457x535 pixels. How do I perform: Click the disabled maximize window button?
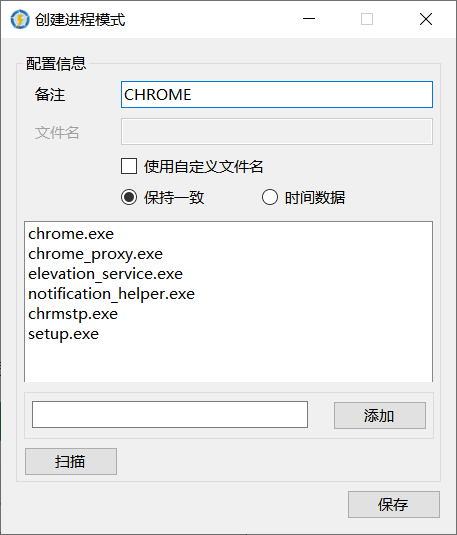(367, 19)
